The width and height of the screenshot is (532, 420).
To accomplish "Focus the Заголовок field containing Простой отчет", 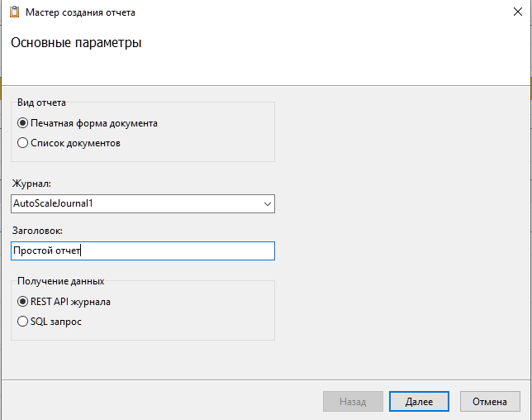I will coord(142,251).
